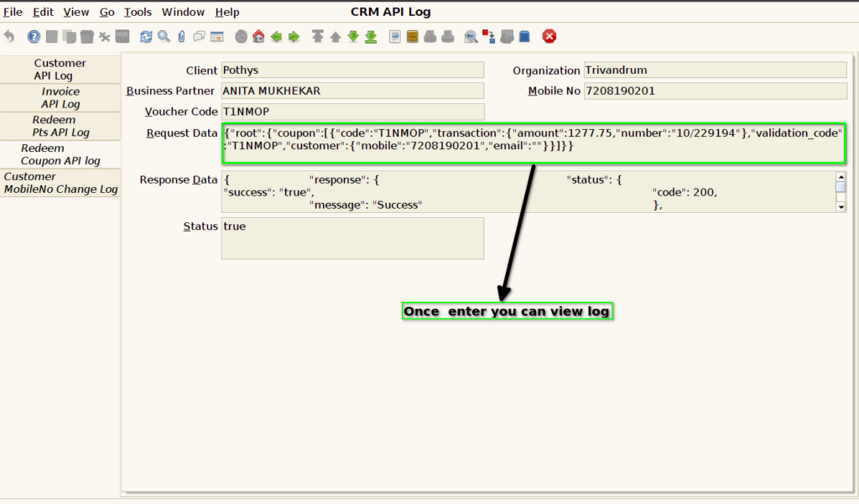Image resolution: width=859 pixels, height=504 pixels.
Task: Open the Customer MobileNo Change Log tab
Action: click(x=60, y=183)
